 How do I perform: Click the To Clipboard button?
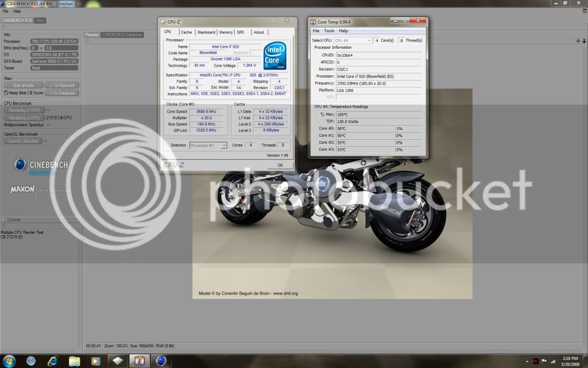pos(62,86)
